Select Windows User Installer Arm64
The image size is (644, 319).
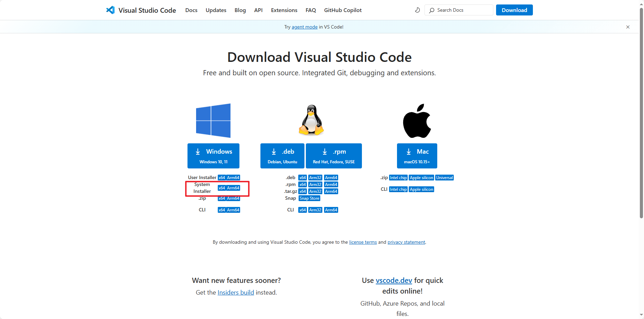(x=233, y=178)
